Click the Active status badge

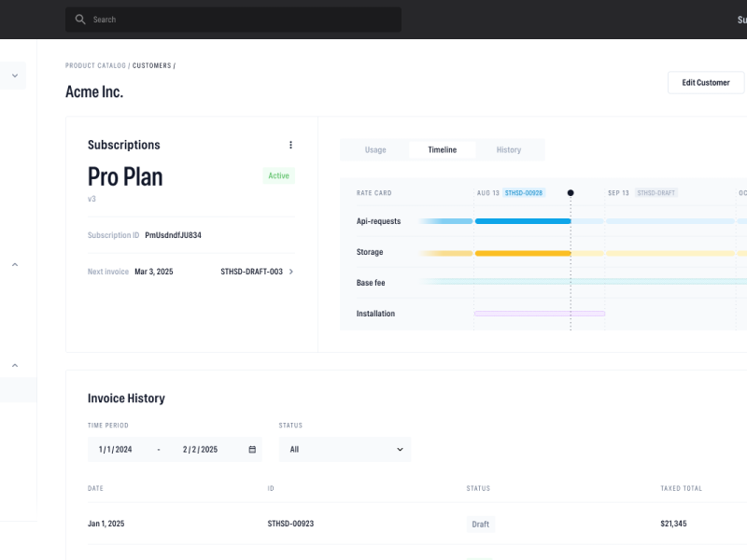click(x=278, y=175)
